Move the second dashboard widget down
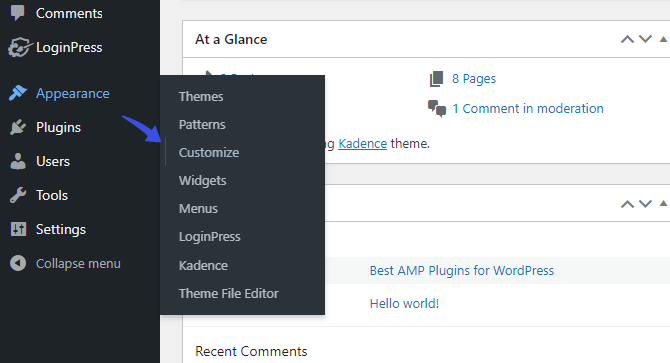The height and width of the screenshot is (363, 670). pos(645,204)
